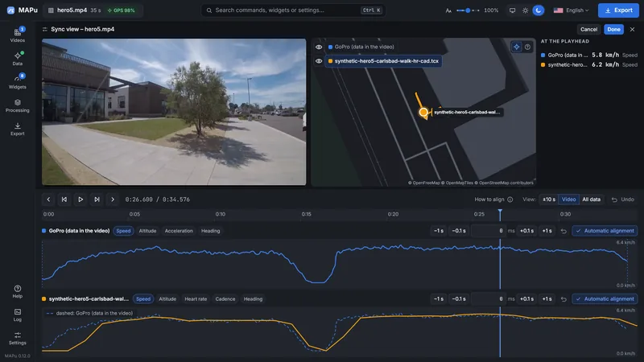Click the synthetic-hero5 offset ms input field
The image size is (644, 362).
[x=489, y=299]
